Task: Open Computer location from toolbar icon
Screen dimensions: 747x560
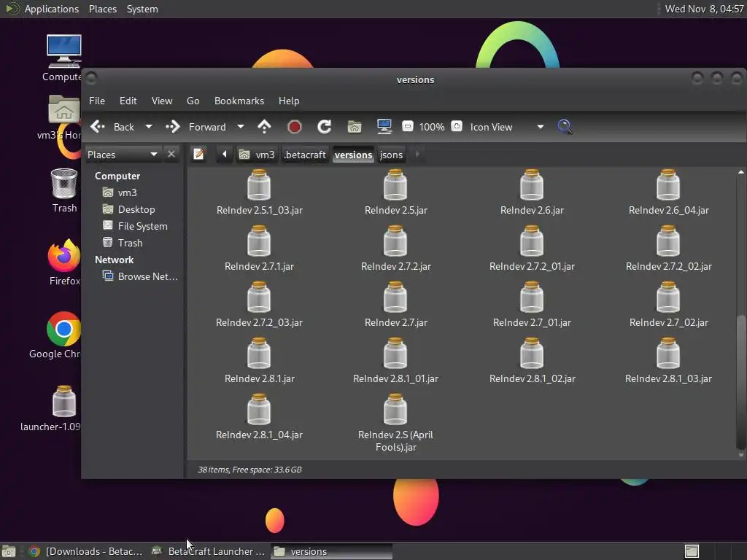Action: click(x=384, y=127)
